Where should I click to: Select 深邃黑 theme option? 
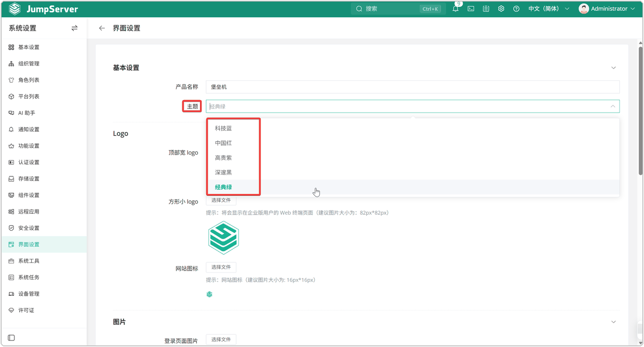point(412,172)
